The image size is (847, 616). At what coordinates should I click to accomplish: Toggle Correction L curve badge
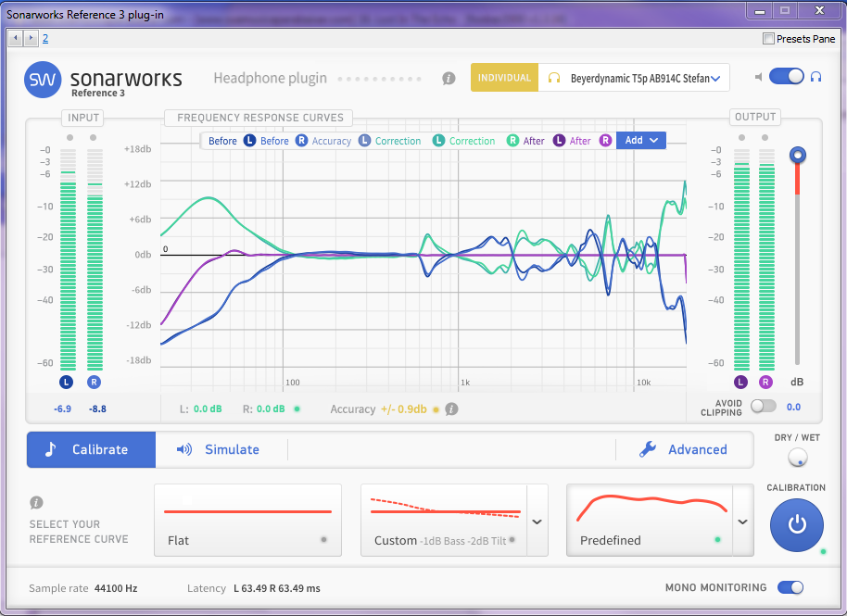(x=438, y=141)
